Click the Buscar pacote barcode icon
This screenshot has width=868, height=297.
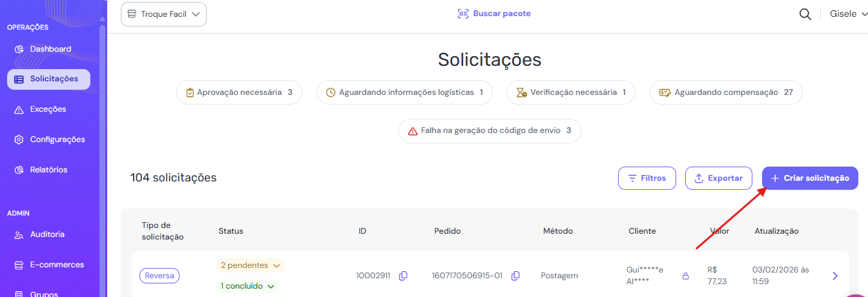(462, 14)
